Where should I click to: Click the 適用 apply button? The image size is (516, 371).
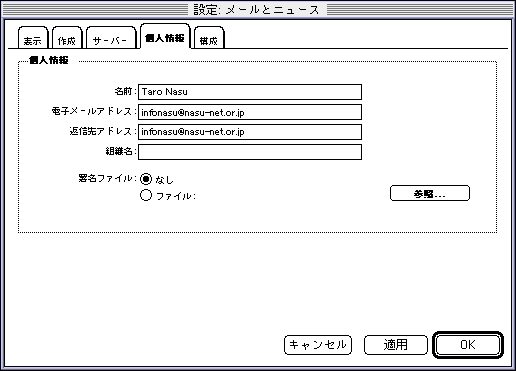pos(396,345)
